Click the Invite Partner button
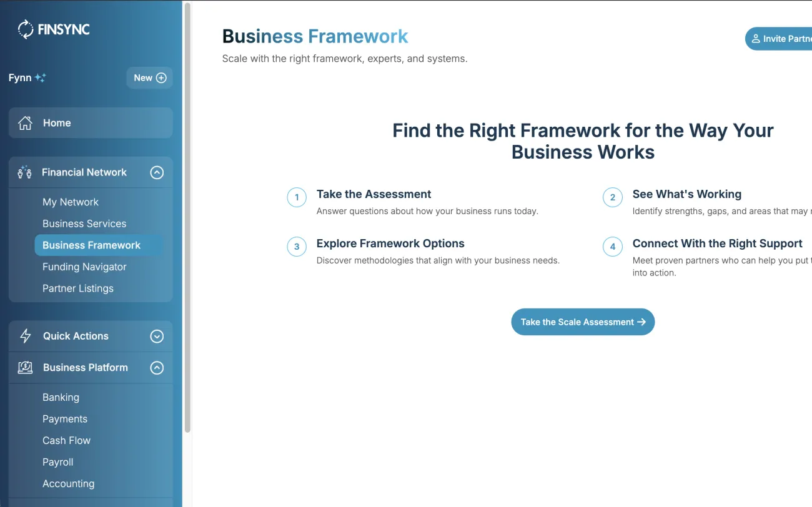Image resolution: width=812 pixels, height=507 pixels. point(779,39)
